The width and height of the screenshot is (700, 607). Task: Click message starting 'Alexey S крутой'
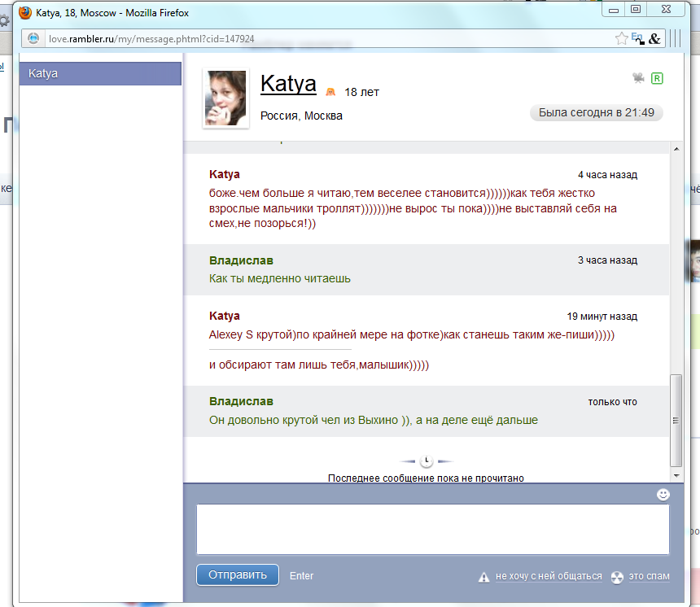pyautogui.click(x=412, y=334)
